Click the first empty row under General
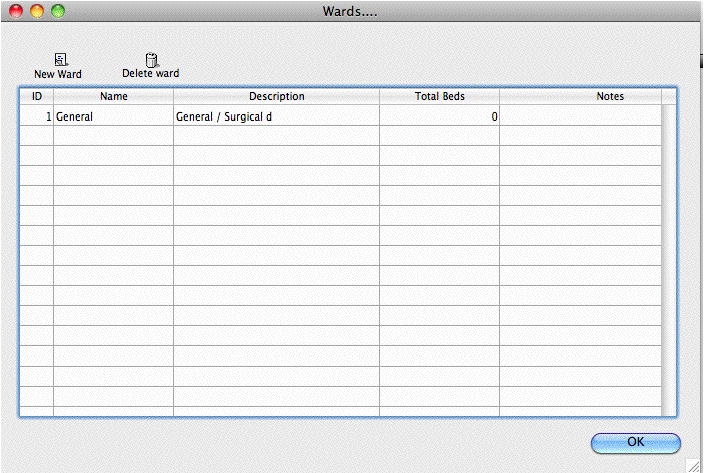Viewport: 705px width, 473px height. pos(276,136)
